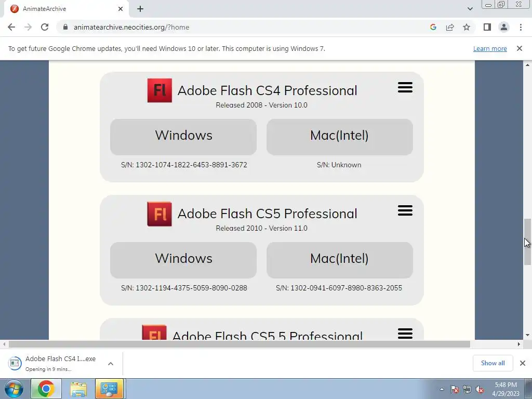The height and width of the screenshot is (399, 532).
Task: Close the downloads shelf
Action: [523, 363]
